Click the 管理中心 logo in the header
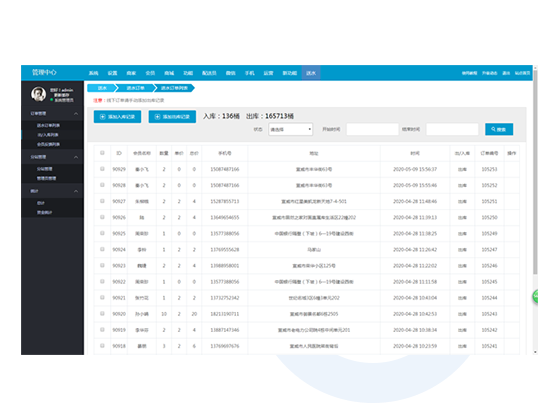 tap(44, 72)
